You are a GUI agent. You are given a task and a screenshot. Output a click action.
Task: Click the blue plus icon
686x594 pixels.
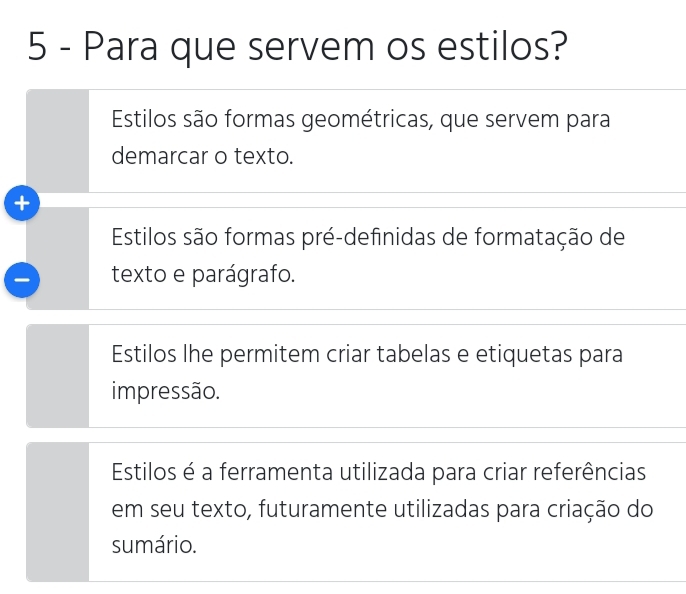[x=21, y=201]
